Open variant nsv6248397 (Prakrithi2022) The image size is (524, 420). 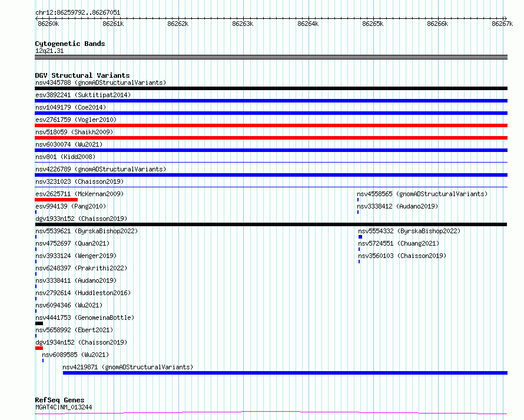81,268
